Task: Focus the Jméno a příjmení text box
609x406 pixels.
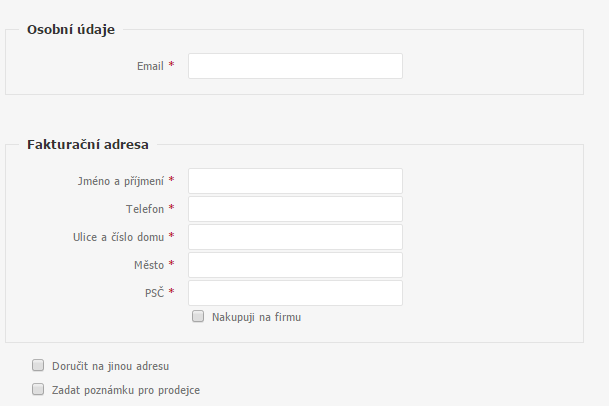Action: point(295,181)
